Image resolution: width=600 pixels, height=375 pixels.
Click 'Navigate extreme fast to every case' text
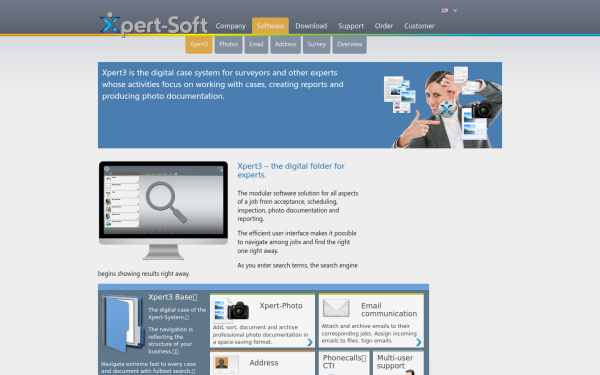click(x=148, y=367)
